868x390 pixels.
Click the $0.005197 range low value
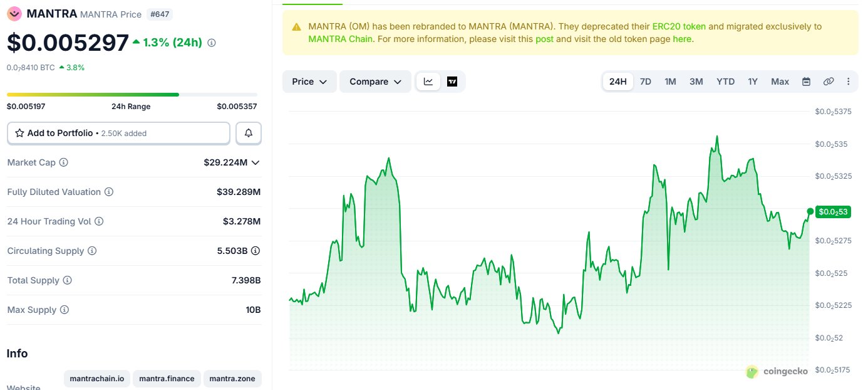(x=26, y=107)
